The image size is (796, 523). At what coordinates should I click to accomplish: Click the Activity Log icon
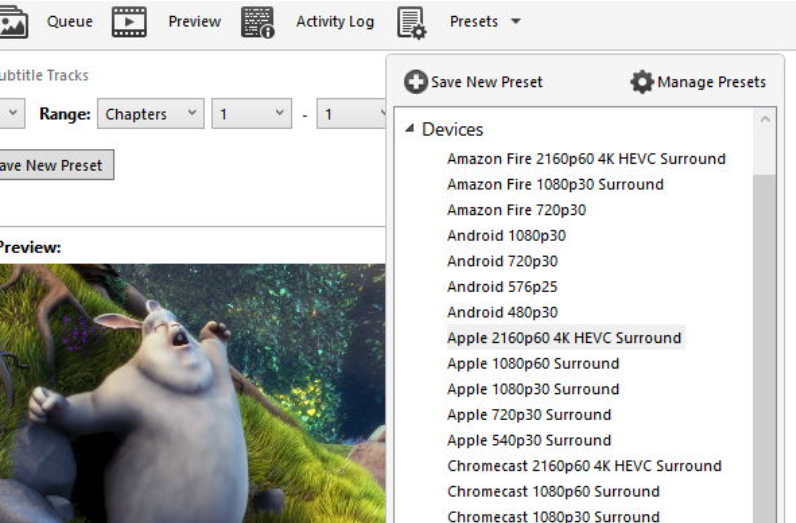258,22
